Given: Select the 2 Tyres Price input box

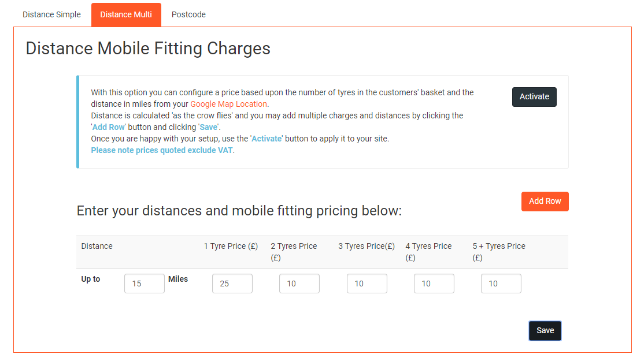Looking at the screenshot, I should pos(299,284).
